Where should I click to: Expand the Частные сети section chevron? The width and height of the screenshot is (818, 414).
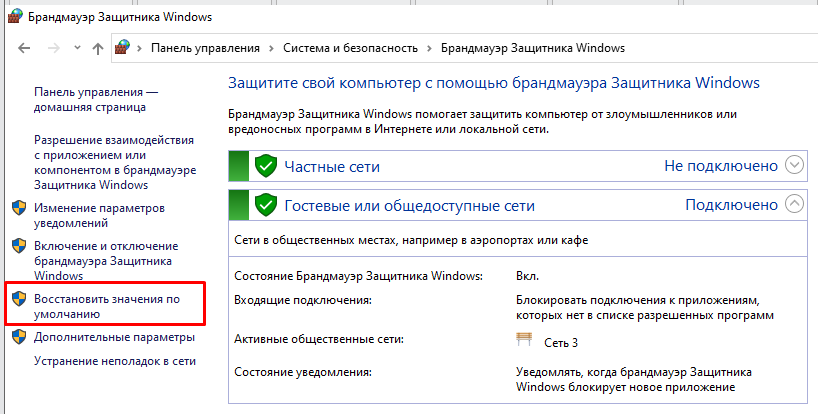click(795, 166)
